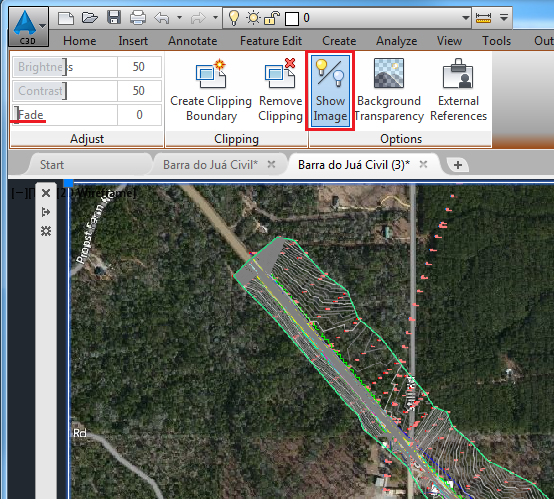The height and width of the screenshot is (499, 554).
Task: Toggle the layer freeze sun icon
Action: (253, 18)
